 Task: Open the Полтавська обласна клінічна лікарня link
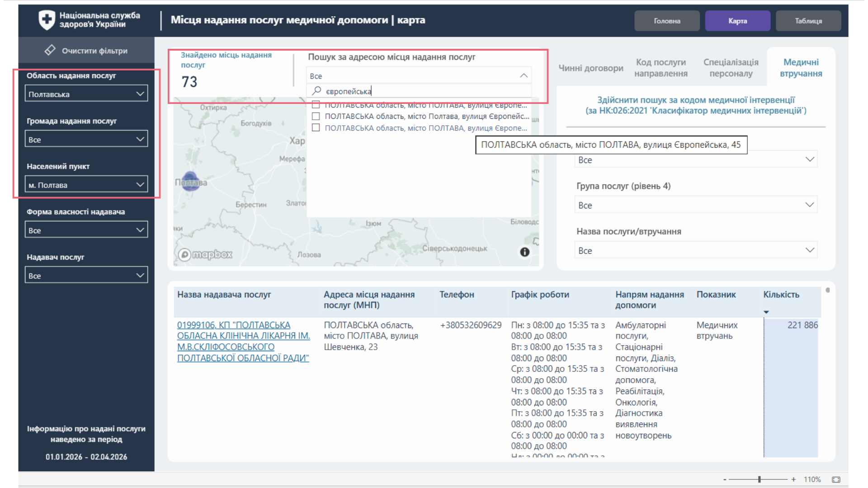pos(243,342)
